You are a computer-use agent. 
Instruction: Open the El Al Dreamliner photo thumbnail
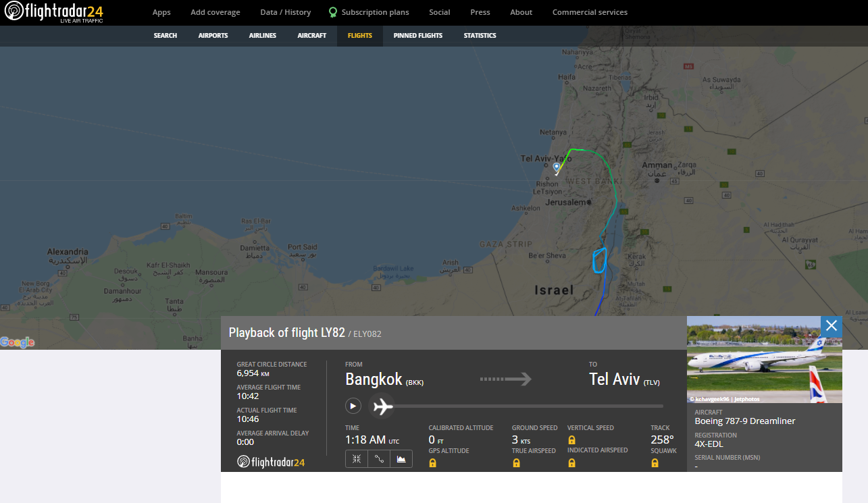click(x=765, y=359)
